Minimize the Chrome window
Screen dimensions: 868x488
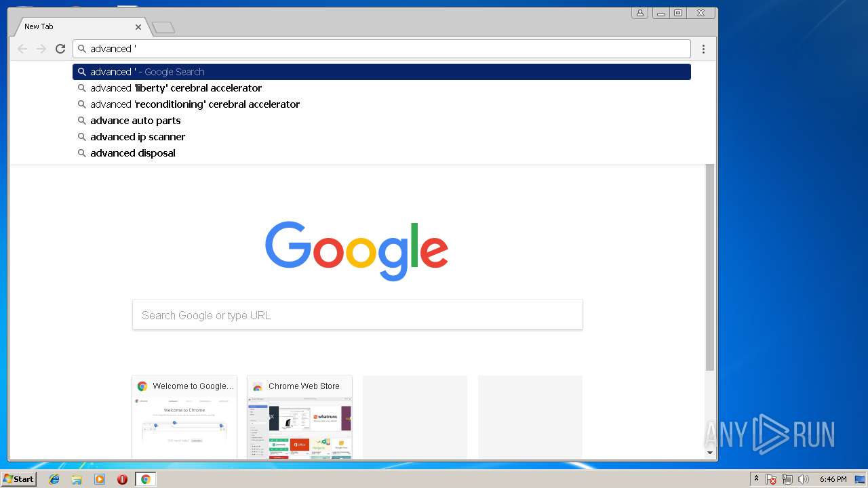pyautogui.click(x=660, y=13)
